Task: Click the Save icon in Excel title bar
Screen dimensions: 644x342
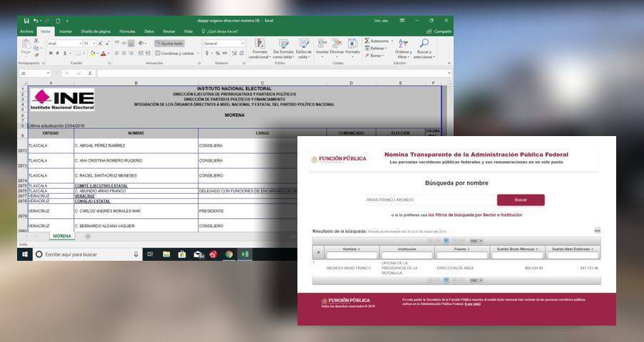Action: click(26, 21)
